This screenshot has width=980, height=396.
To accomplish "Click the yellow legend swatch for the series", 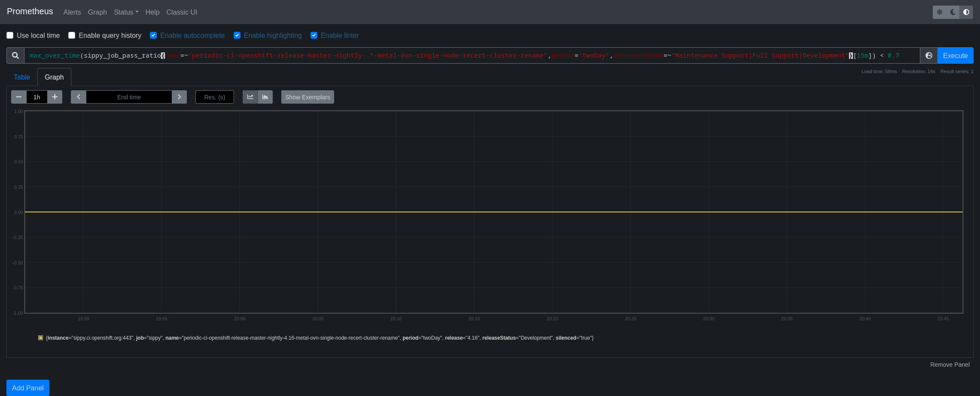I will 41,338.
